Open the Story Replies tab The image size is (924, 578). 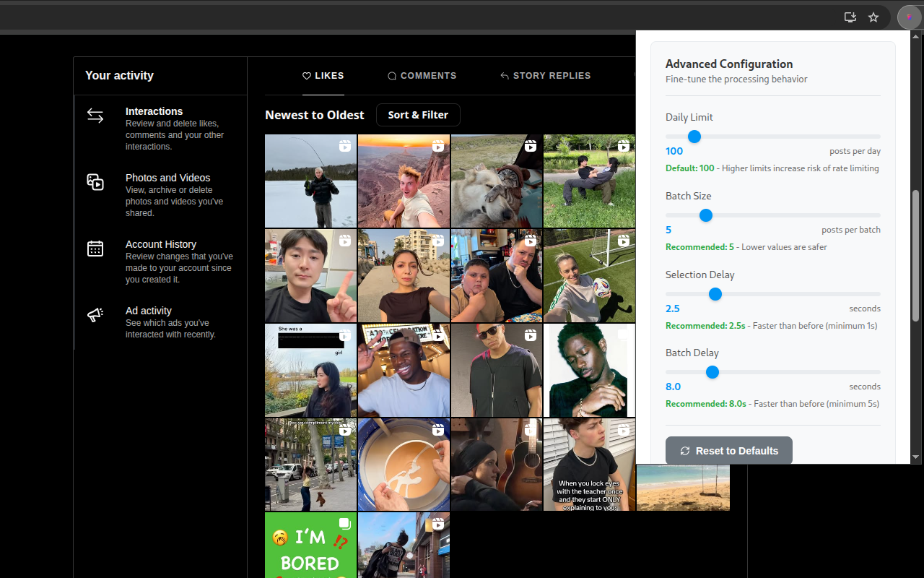(x=545, y=76)
